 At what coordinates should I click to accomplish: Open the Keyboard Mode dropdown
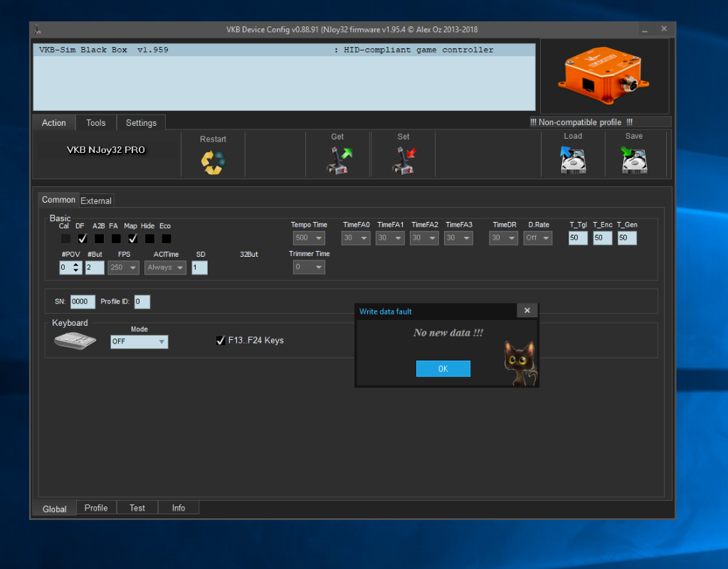pyautogui.click(x=139, y=342)
